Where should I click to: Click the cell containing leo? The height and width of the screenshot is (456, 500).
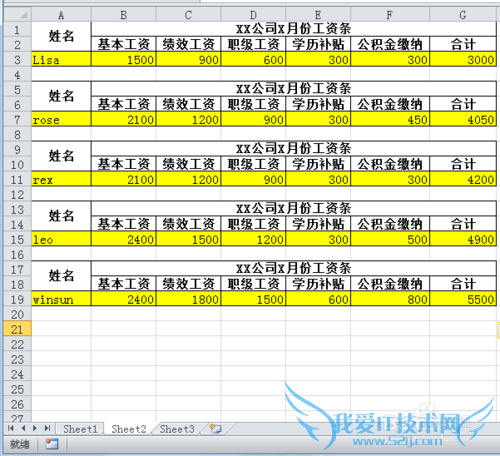coord(61,239)
